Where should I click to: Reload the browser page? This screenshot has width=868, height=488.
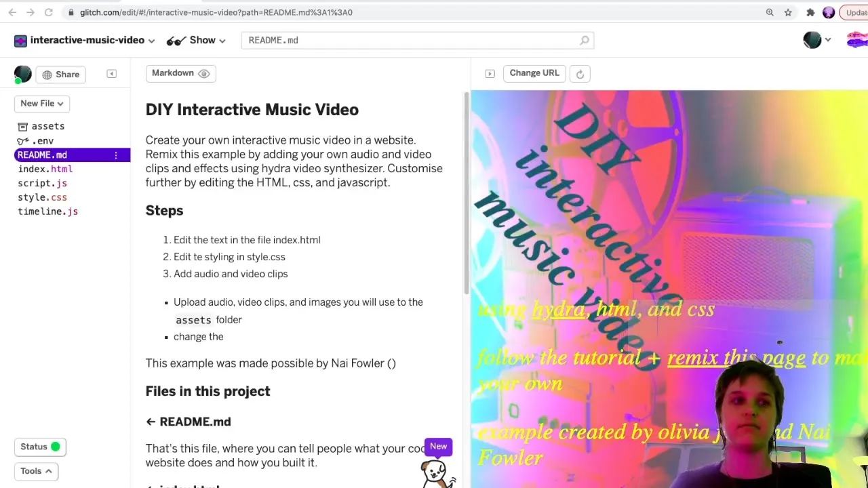click(49, 12)
